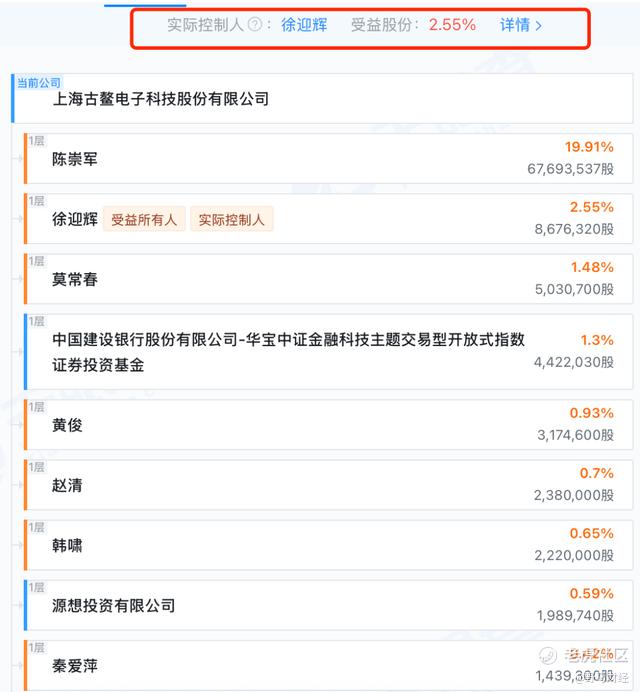Open company 上海古鳌电子科技股份有限公司
640x692 pixels.
[x=161, y=99]
